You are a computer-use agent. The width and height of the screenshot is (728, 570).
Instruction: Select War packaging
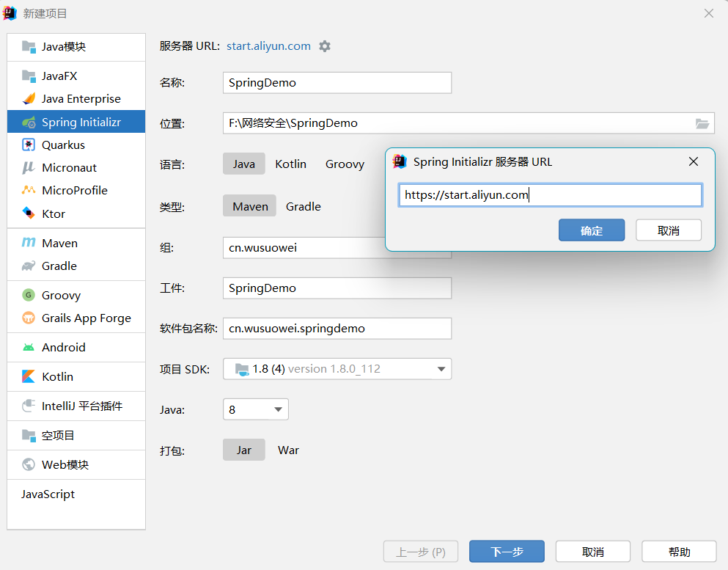point(288,450)
